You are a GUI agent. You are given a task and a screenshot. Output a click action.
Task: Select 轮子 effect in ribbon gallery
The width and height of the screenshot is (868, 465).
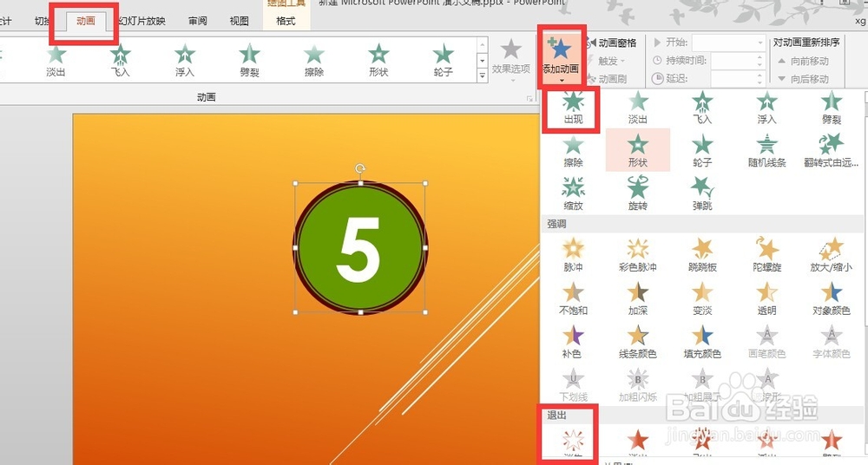click(443, 61)
